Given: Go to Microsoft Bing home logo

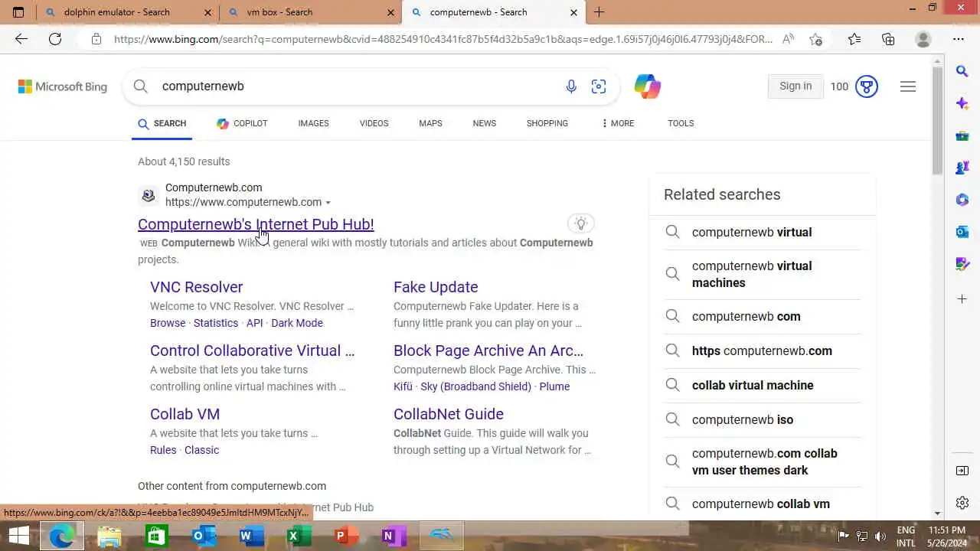Looking at the screenshot, I should pos(63,86).
